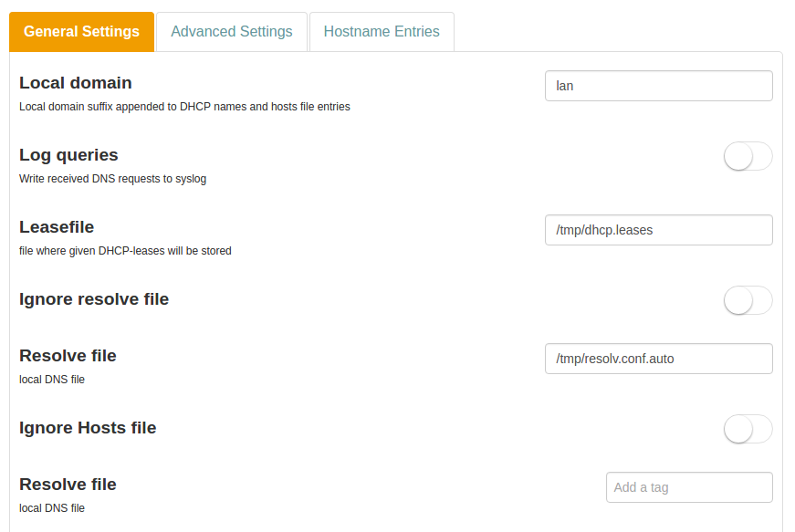
Task: Click Resolve file heading beside the resolv.conf.auto field
Action: (68, 356)
